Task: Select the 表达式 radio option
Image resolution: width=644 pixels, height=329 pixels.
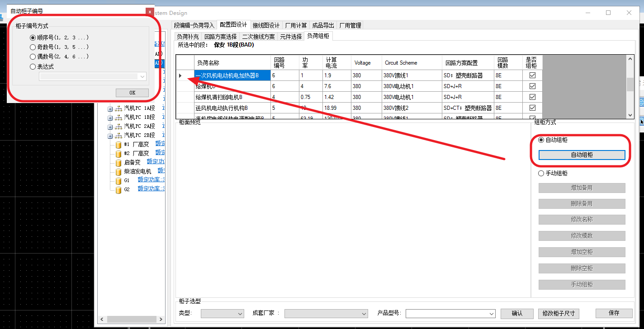Action: point(33,66)
